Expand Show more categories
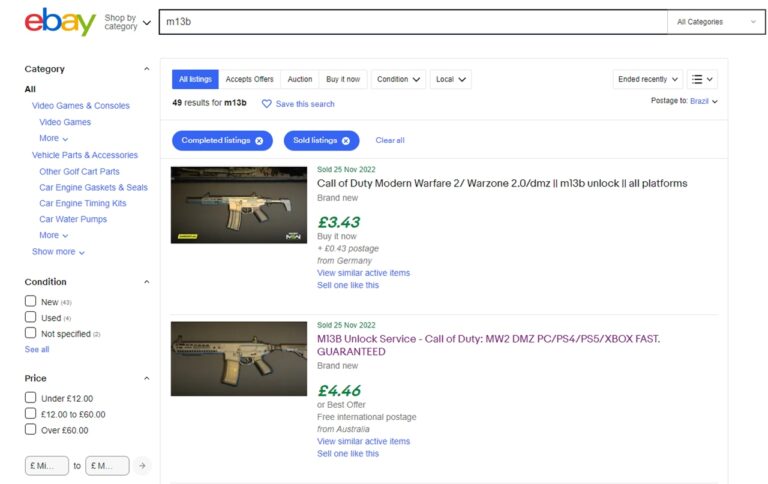The image size is (768, 484). [58, 252]
